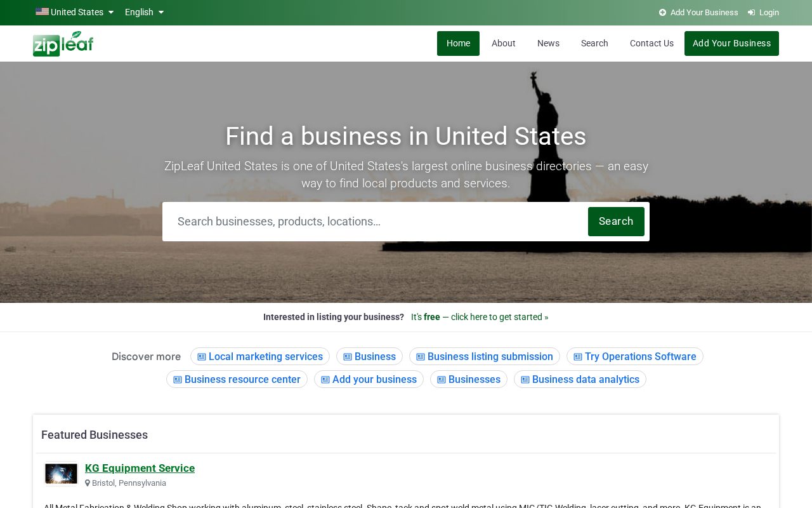
Task: Open the About page
Action: tap(504, 43)
